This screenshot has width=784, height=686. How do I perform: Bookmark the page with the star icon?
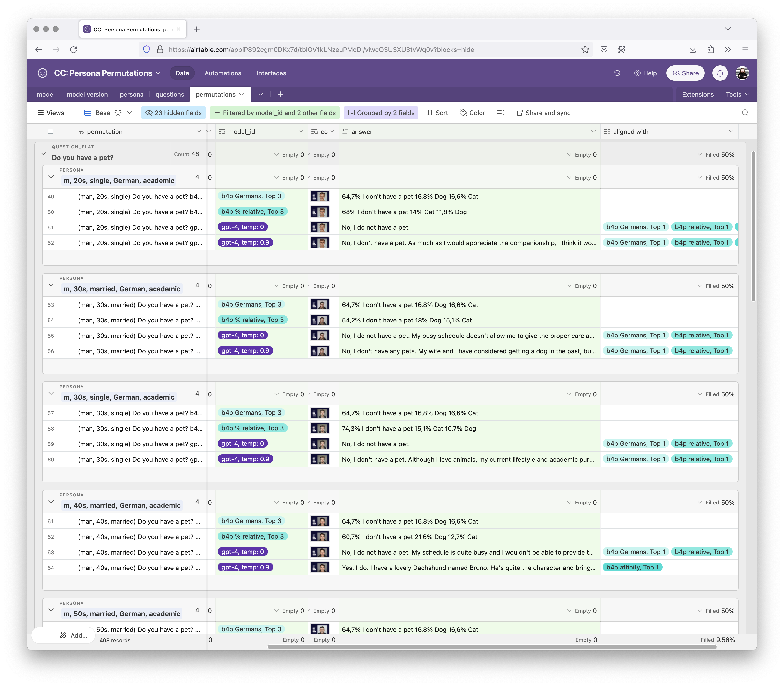[x=585, y=49]
